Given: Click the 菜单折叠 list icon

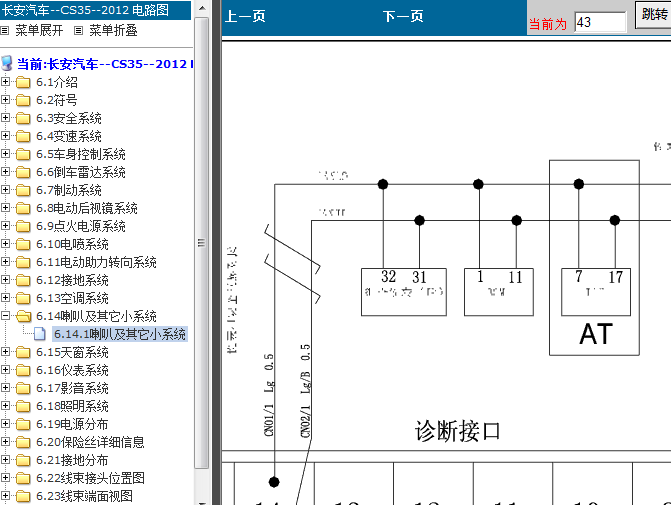Looking at the screenshot, I should point(78,30).
